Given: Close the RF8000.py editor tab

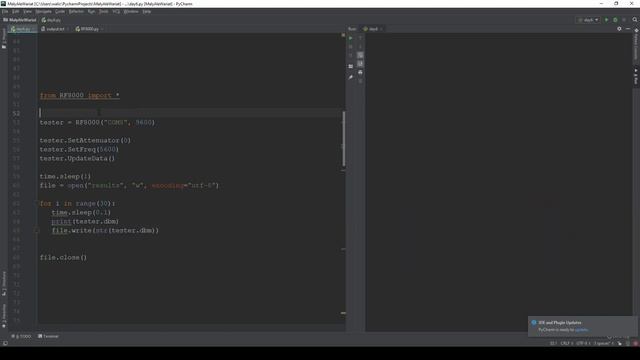Looking at the screenshot, I should (102, 29).
